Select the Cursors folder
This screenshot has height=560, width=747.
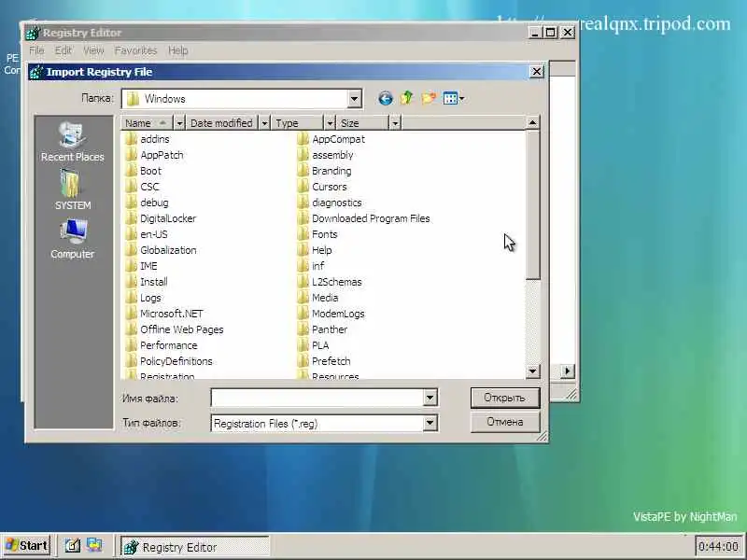(322, 187)
